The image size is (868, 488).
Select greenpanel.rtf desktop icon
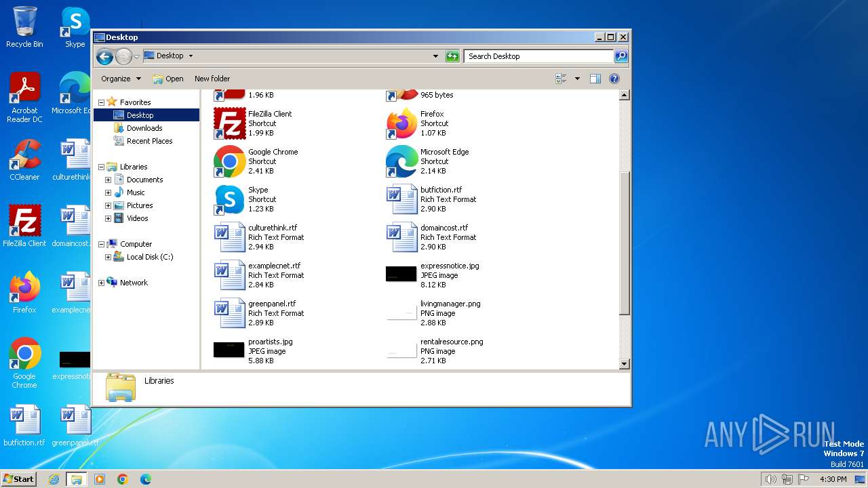[x=75, y=426]
